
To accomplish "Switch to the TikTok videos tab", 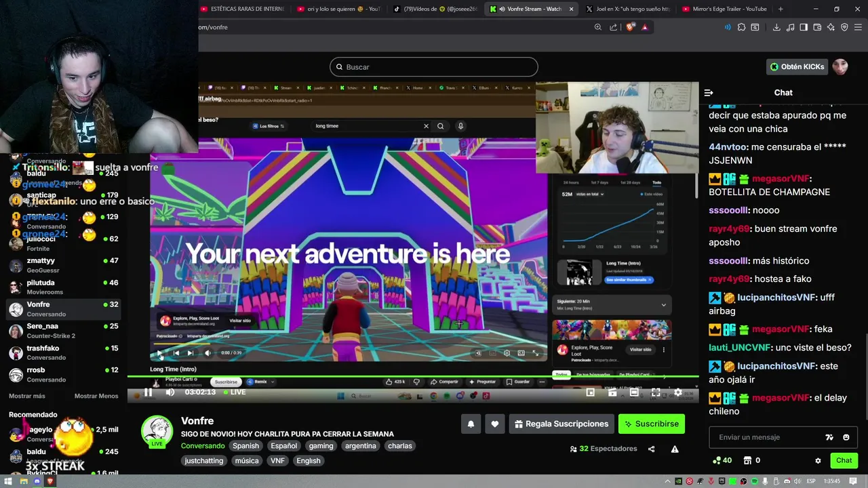I will (435, 9).
